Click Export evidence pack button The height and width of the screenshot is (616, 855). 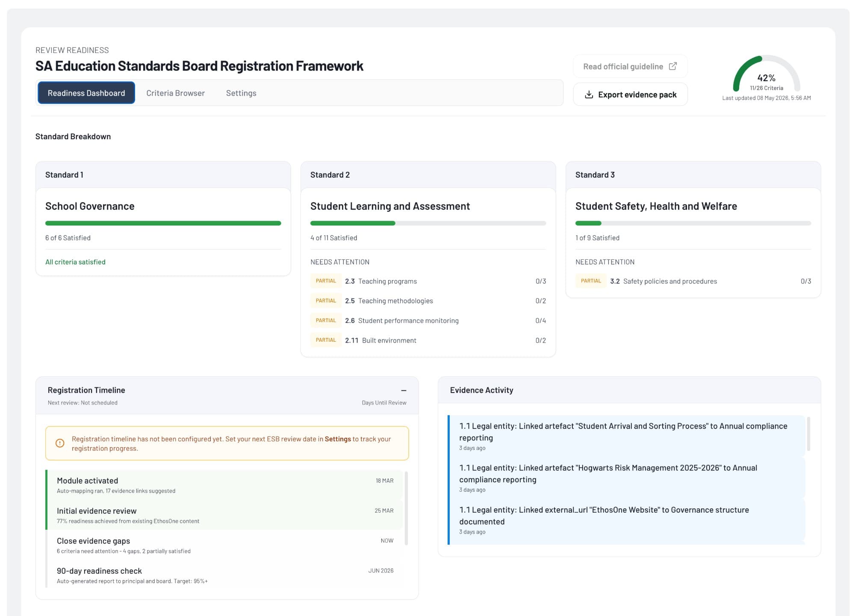tap(630, 94)
